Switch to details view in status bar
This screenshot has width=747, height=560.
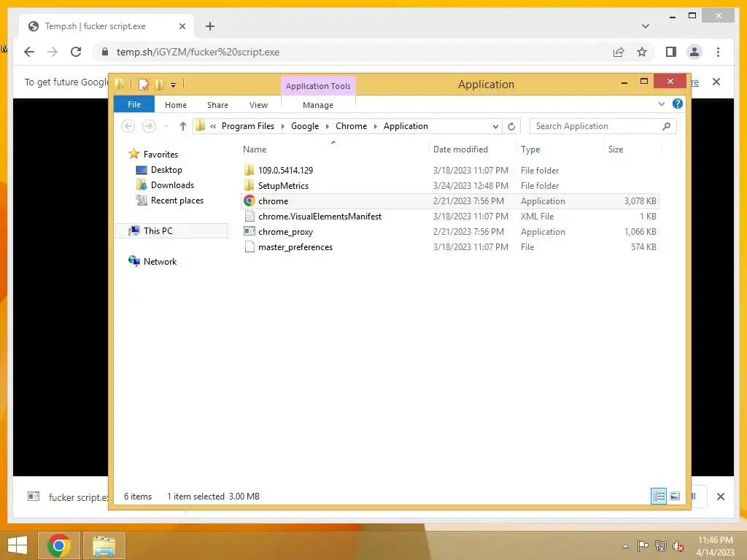click(x=659, y=496)
